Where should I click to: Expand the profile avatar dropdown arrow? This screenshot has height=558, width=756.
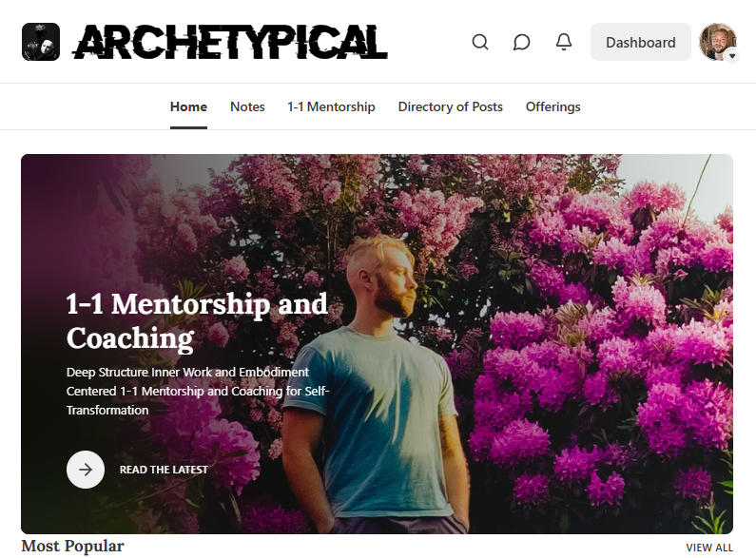(732, 56)
